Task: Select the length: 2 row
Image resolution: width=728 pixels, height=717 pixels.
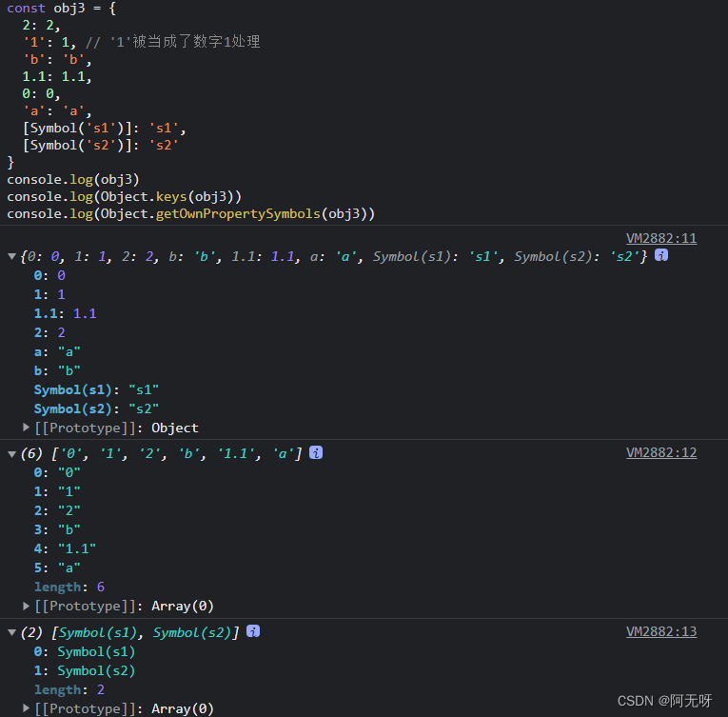Action: click(x=69, y=689)
